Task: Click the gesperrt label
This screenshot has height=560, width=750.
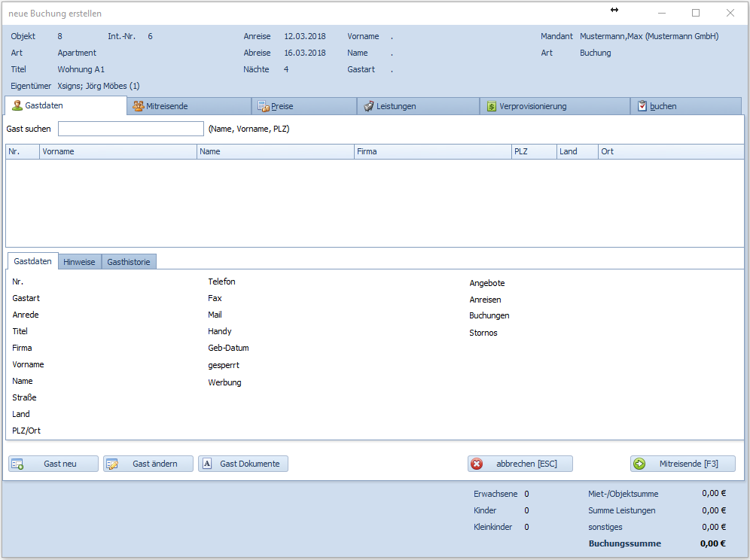Action: (224, 365)
